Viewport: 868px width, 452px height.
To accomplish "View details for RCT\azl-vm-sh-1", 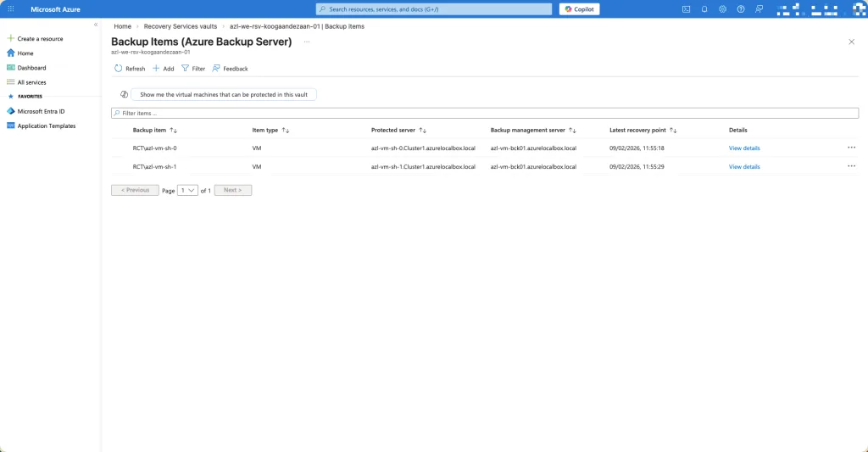I will [x=744, y=167].
